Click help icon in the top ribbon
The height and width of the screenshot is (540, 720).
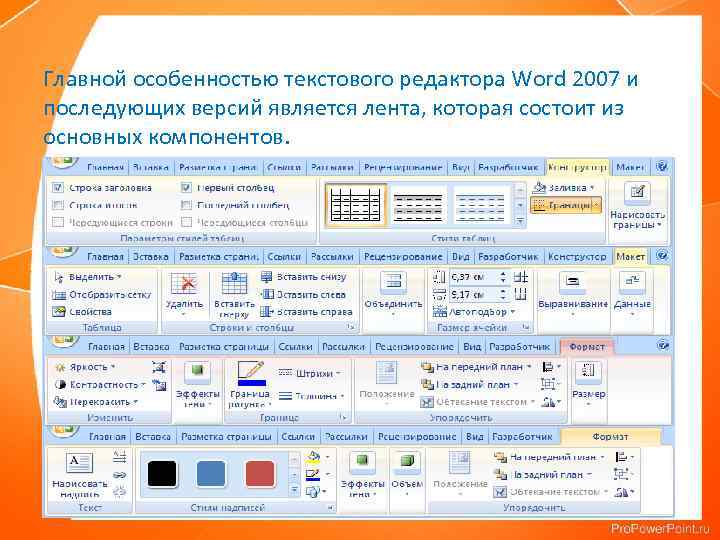click(662, 167)
